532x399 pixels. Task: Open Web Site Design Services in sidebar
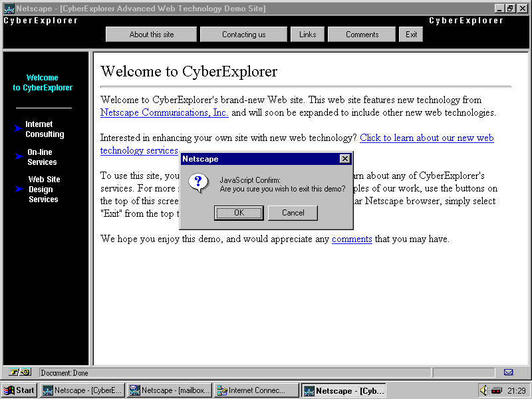44,189
